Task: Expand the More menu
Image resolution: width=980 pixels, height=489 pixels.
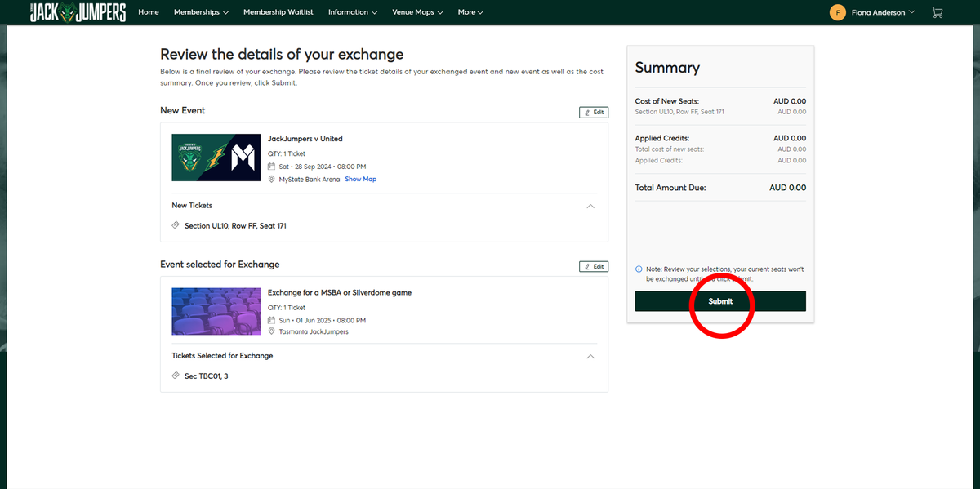Action: click(470, 12)
